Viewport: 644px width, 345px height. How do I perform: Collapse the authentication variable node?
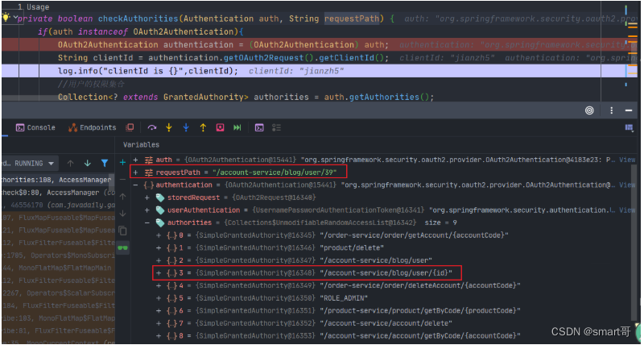pyautogui.click(x=136, y=185)
